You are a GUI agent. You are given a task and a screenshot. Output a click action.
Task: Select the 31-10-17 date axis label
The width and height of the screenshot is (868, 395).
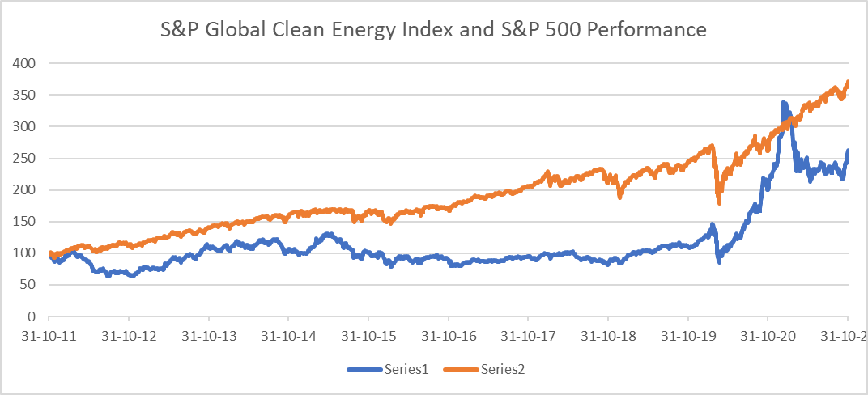point(528,335)
